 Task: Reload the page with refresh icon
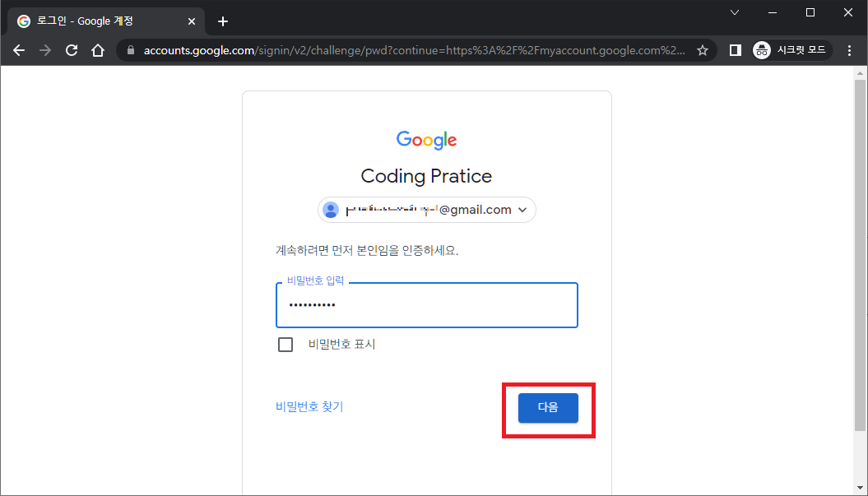(72, 50)
